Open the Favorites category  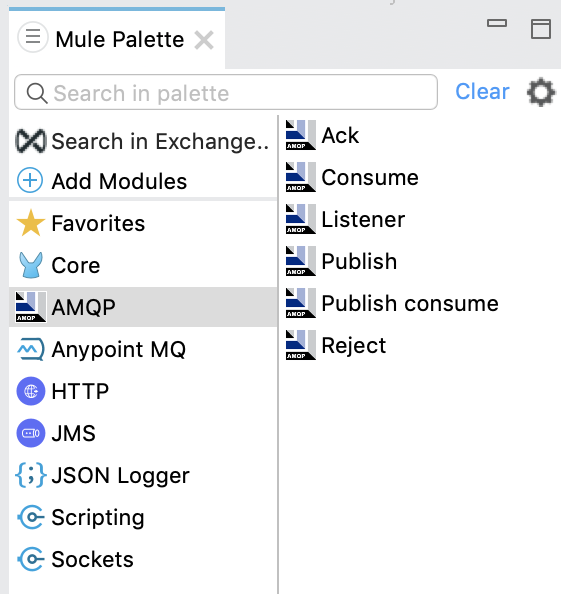[x=143, y=223]
